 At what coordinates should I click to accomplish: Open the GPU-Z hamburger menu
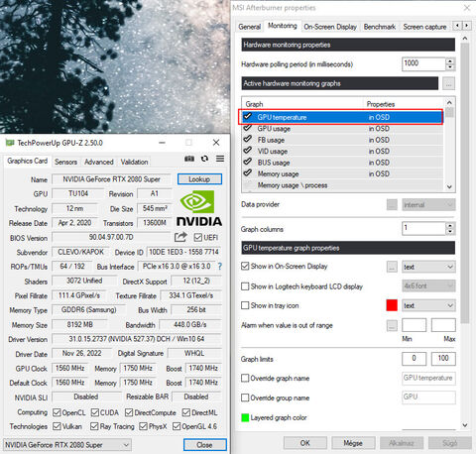click(x=220, y=159)
